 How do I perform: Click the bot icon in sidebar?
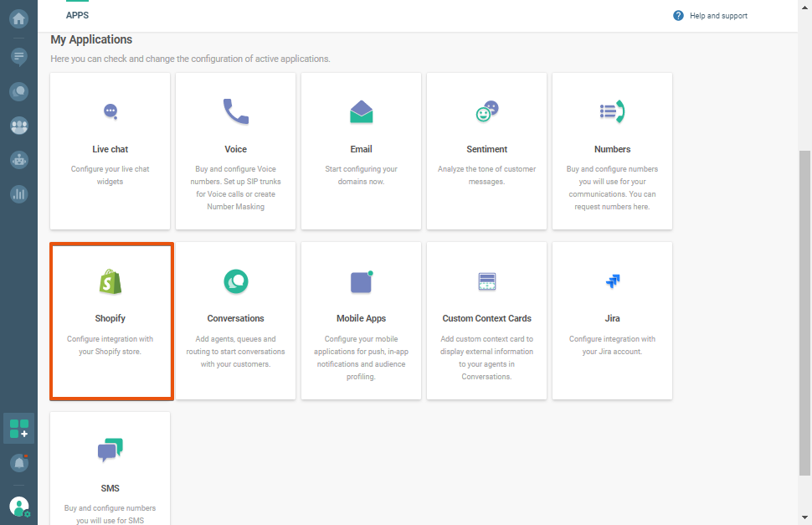[18, 159]
